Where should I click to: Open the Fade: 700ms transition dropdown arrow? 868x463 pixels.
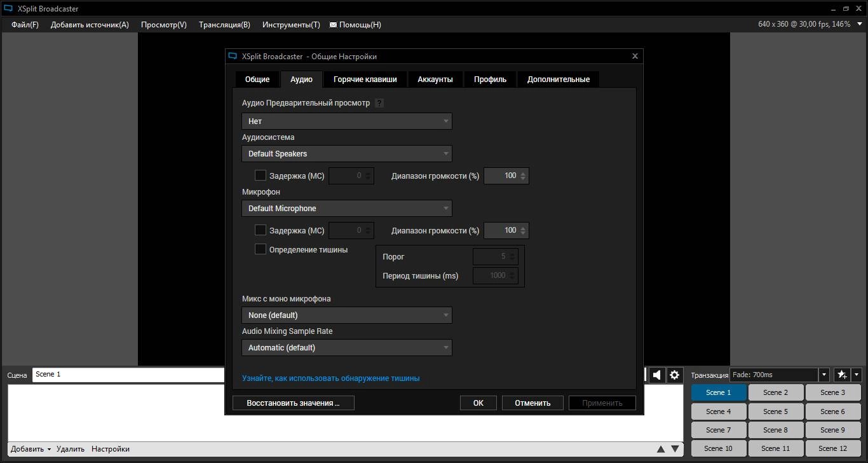[824, 375]
